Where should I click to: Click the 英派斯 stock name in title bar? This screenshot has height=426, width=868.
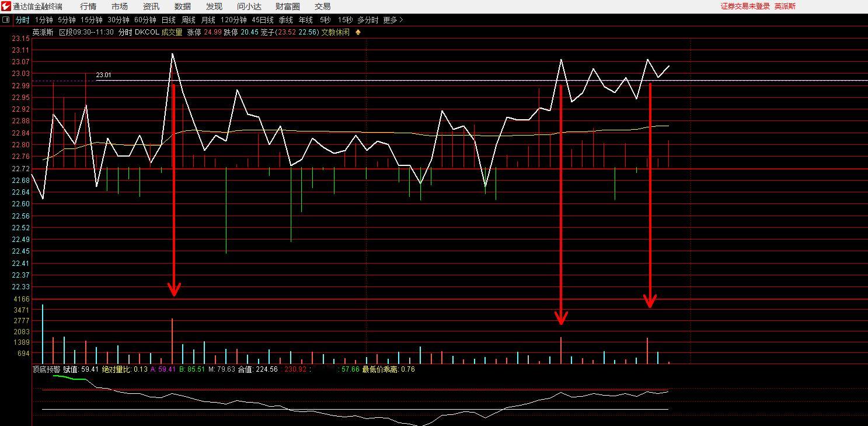[785, 6]
